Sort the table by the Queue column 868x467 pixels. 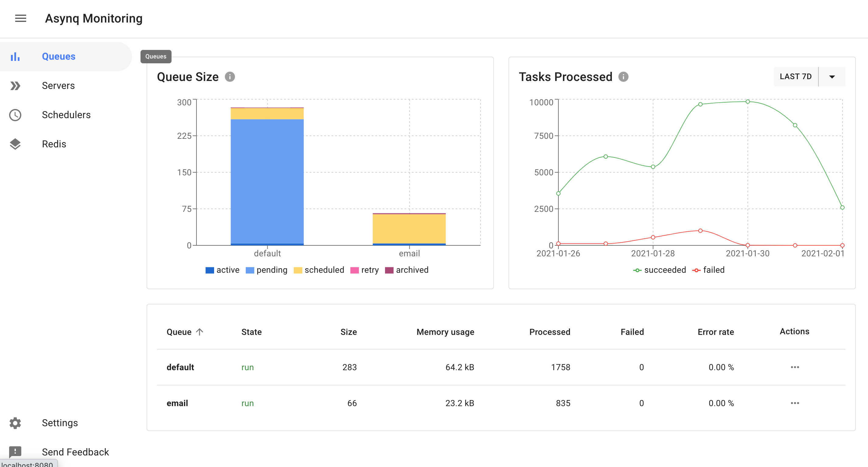click(x=184, y=332)
